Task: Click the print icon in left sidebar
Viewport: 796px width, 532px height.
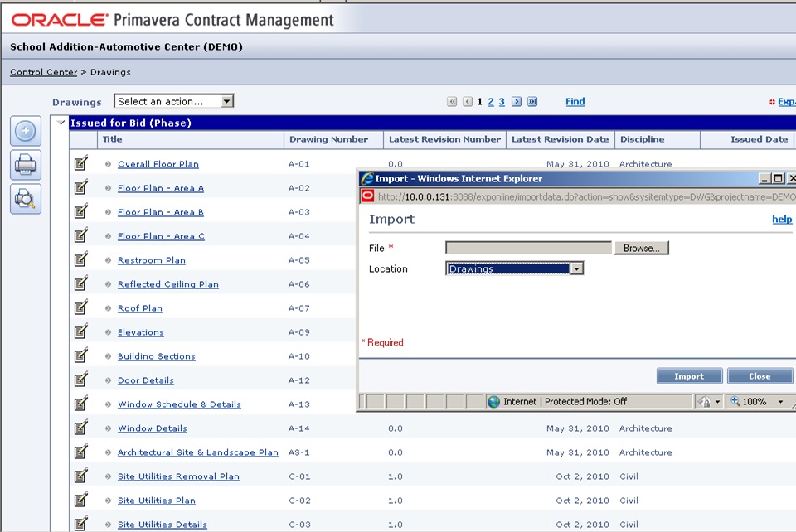Action: 26,165
